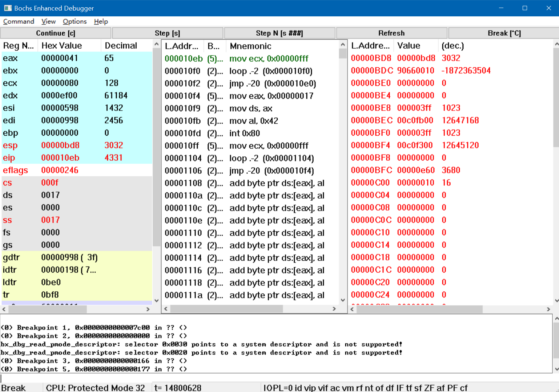
Task: Click the Decimal column header in registers
Action: click(x=126, y=46)
